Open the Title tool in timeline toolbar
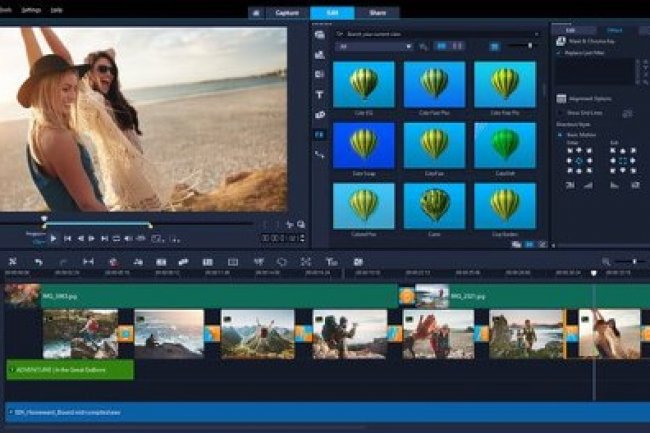650x433 pixels. (331, 262)
